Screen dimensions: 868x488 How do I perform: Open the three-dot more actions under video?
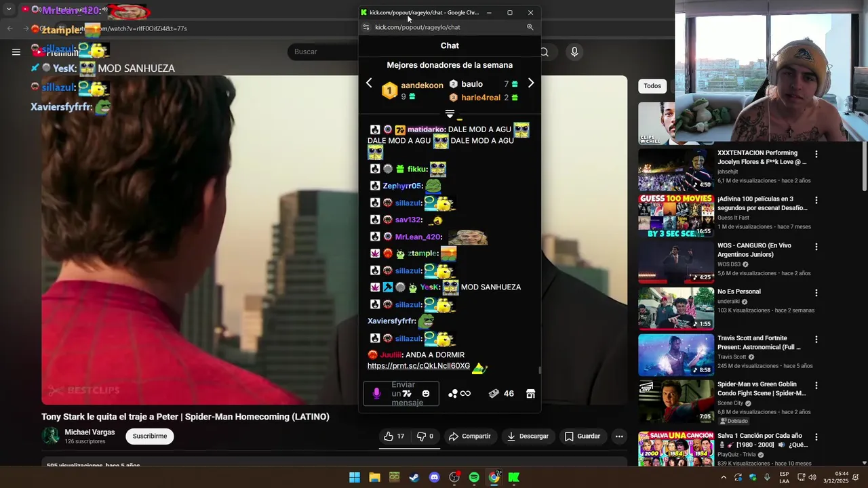(x=619, y=436)
